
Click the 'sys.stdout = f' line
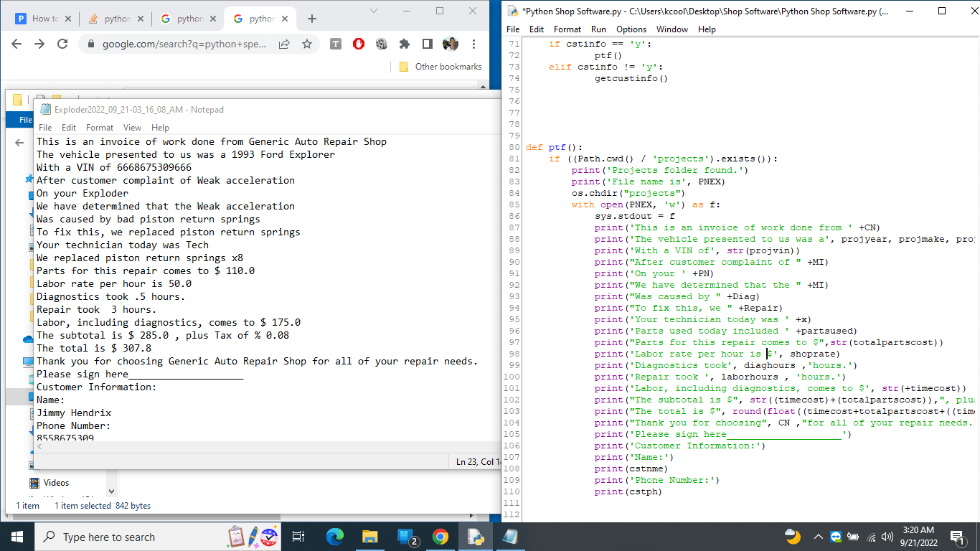(634, 216)
